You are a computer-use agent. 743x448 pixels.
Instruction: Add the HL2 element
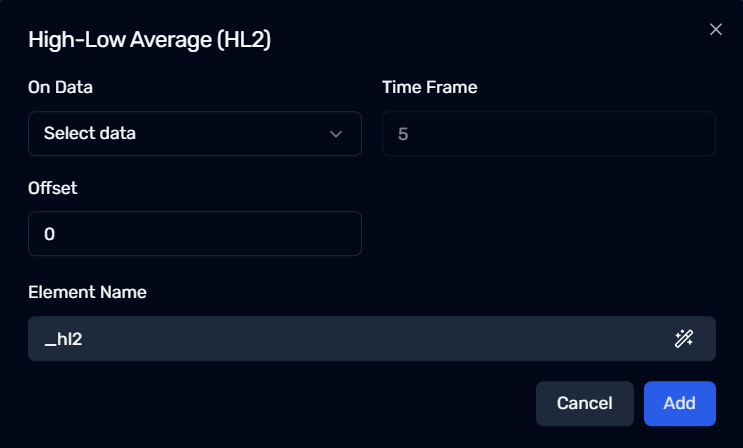(x=680, y=403)
